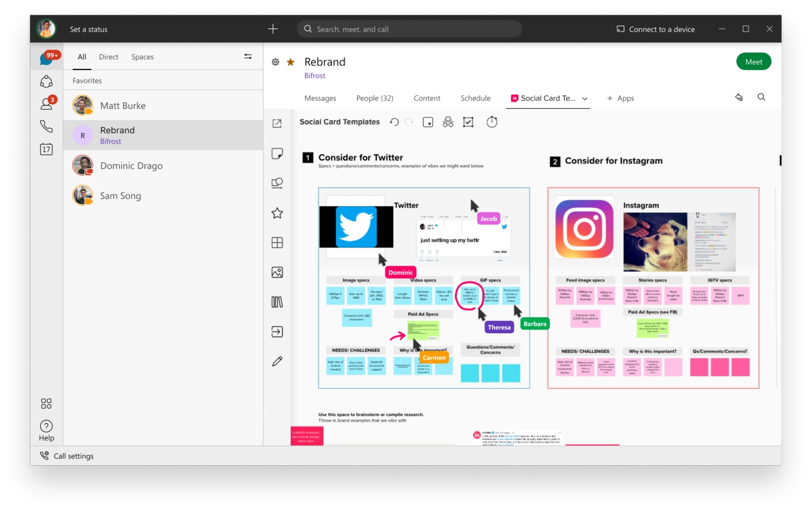Click the Call settings icon
The height and width of the screenshot is (511, 812).
(45, 456)
